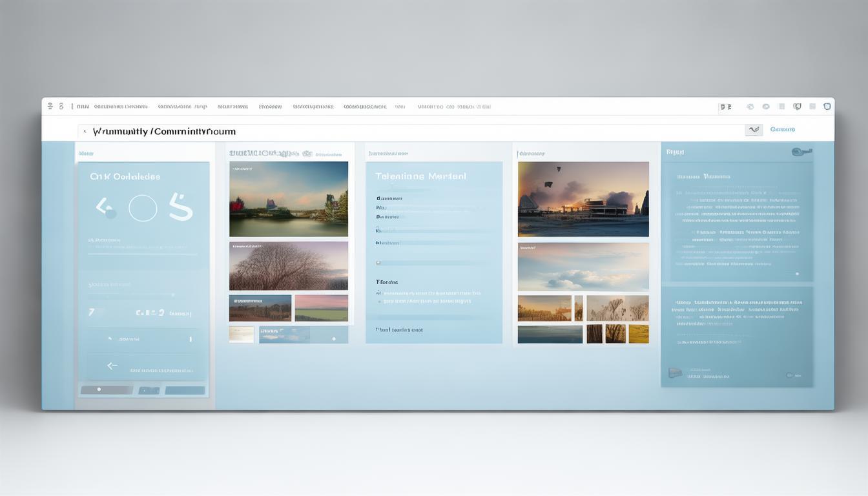Click the eye icon in the top toolbar
Viewport: 868px width, 496px height.
click(766, 107)
